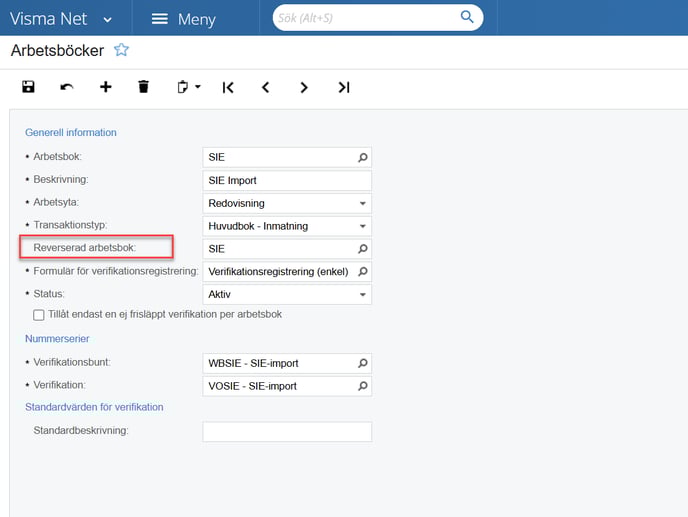This screenshot has height=517, width=688.
Task: Click the Standardbeskrivning text field
Action: tap(286, 431)
